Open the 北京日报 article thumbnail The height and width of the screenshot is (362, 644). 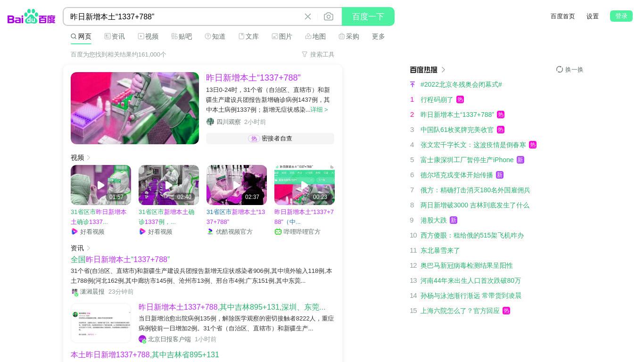(x=101, y=323)
